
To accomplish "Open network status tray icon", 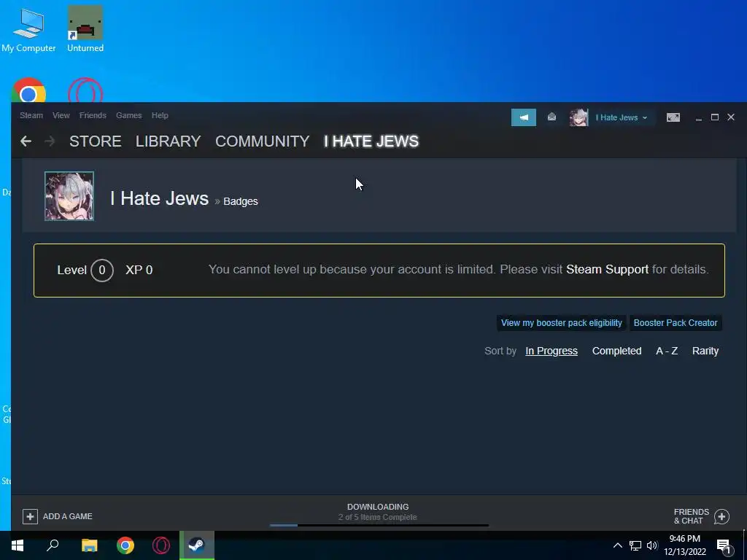I will point(635,545).
